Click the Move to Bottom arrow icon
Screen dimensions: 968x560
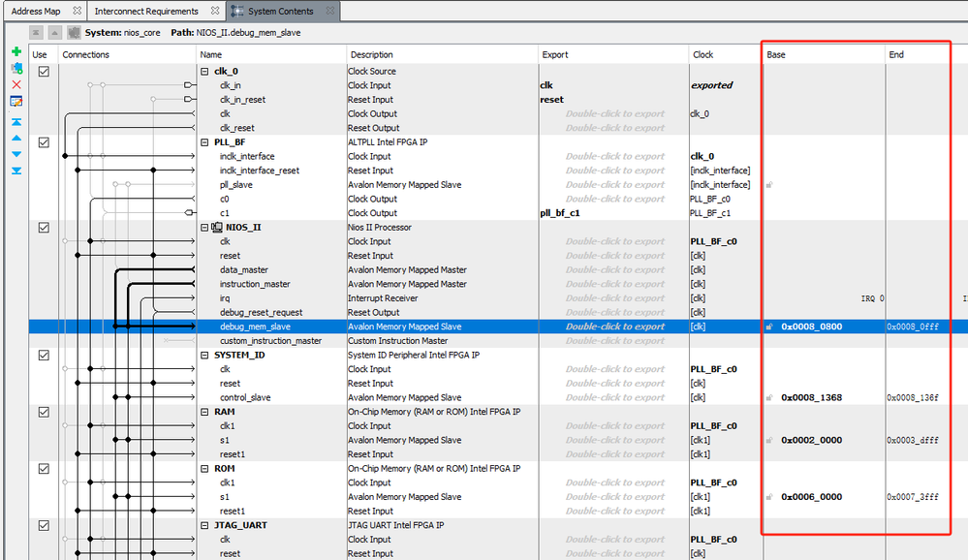coord(16,171)
